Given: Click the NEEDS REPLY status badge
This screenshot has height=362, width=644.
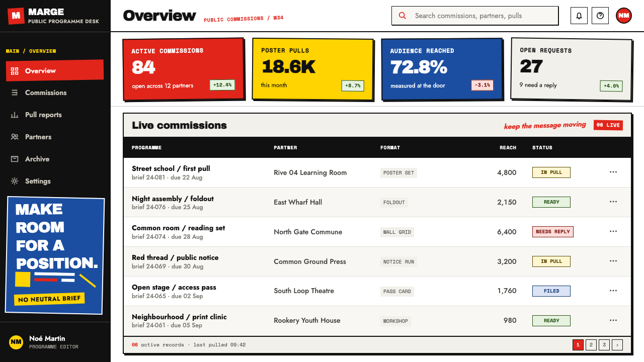Looking at the screenshot, I should point(553,232).
